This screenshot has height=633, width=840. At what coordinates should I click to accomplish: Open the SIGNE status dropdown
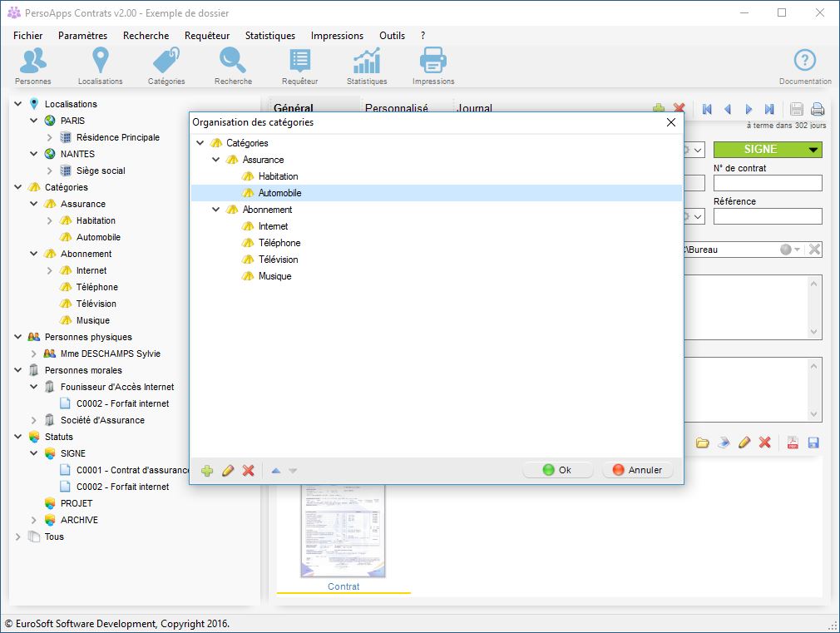813,150
